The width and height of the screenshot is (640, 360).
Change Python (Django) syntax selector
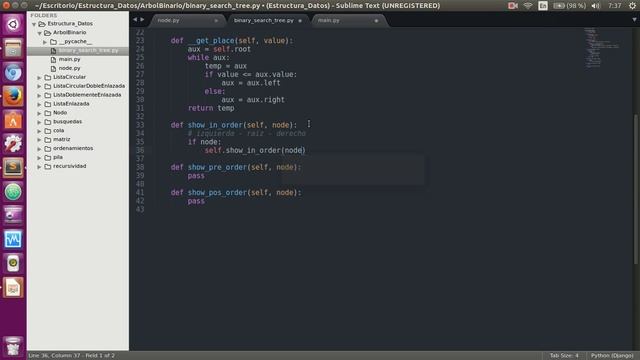point(612,356)
